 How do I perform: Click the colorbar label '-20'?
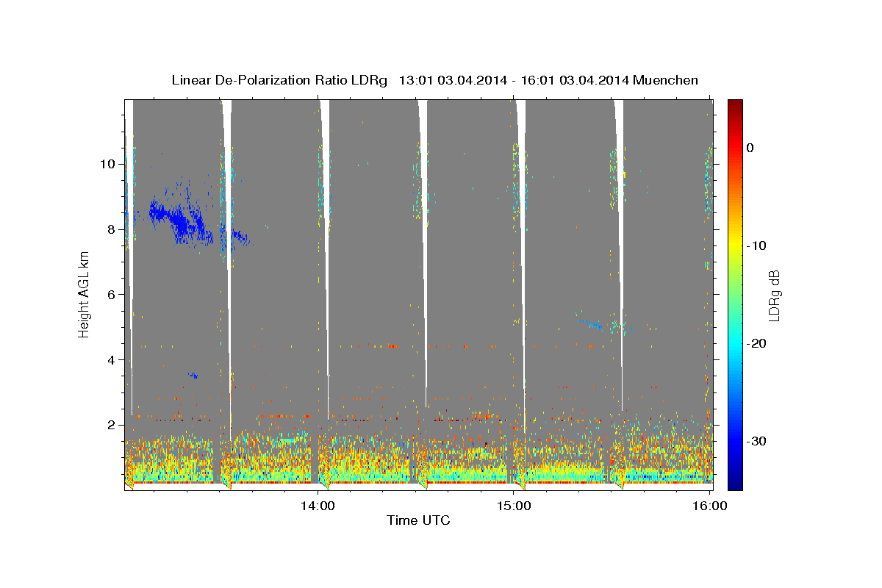tap(756, 343)
